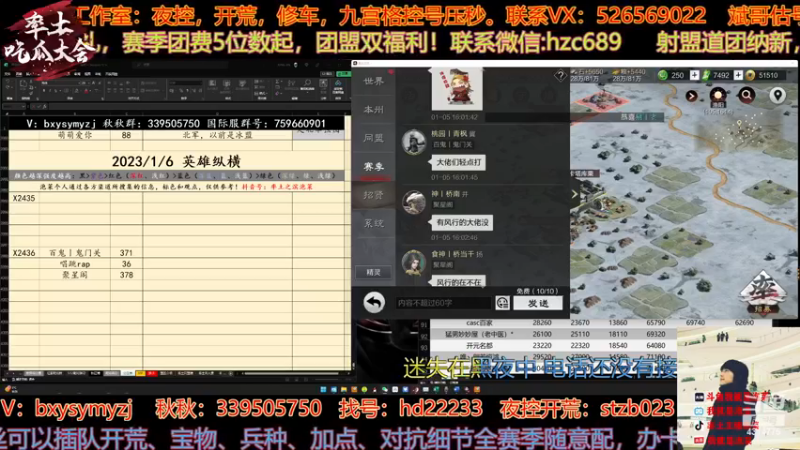Click the avatar of player 神丨桥南
Image resolution: width=800 pixels, height=450 pixels.
(414, 202)
